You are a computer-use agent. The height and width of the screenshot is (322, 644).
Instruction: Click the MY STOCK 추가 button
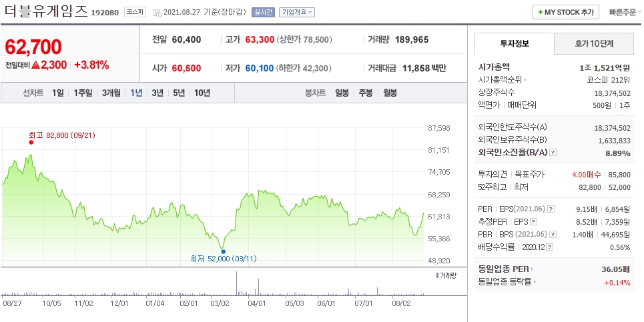(x=565, y=12)
